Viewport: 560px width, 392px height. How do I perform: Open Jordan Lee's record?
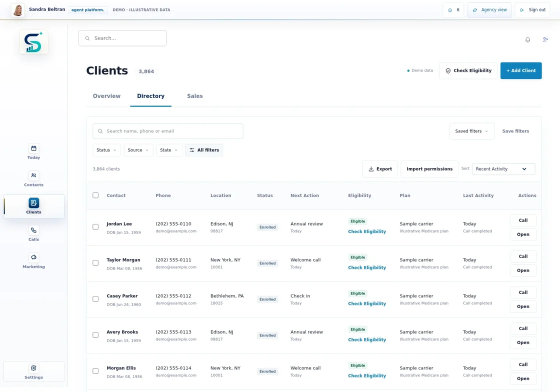pyautogui.click(x=523, y=234)
